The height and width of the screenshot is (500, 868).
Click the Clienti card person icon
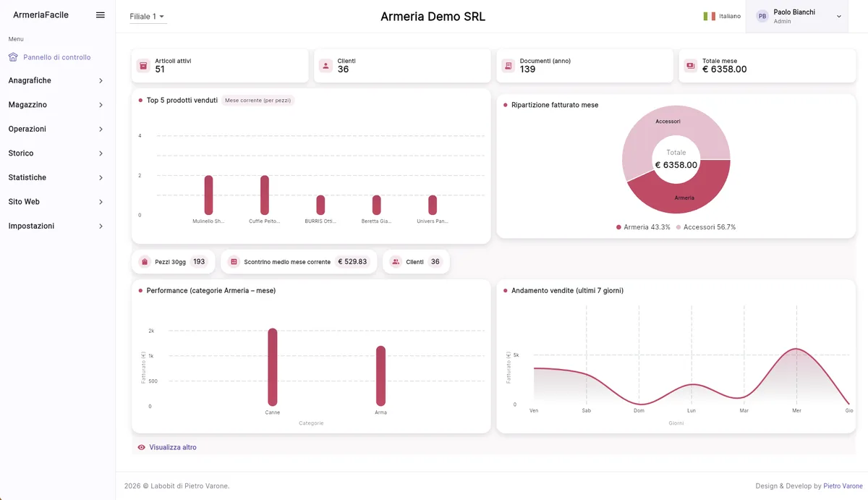point(325,66)
